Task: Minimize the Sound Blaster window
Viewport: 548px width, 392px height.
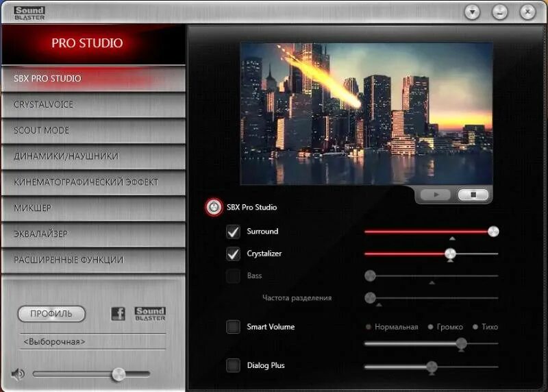Action: 500,12
